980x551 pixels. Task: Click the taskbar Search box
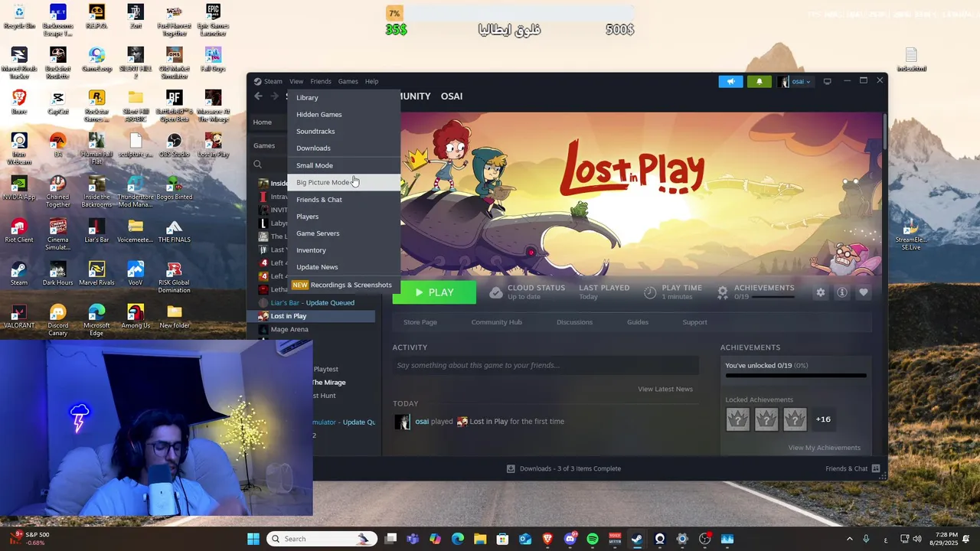tap(322, 539)
